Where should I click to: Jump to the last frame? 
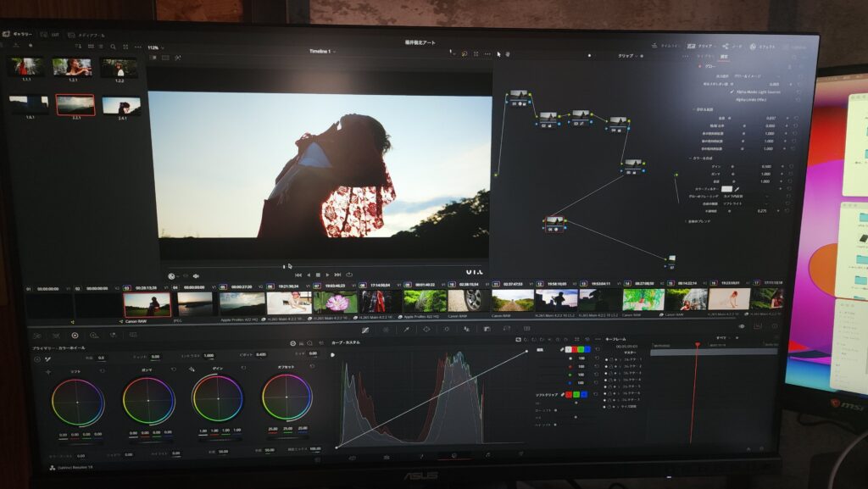pos(337,275)
